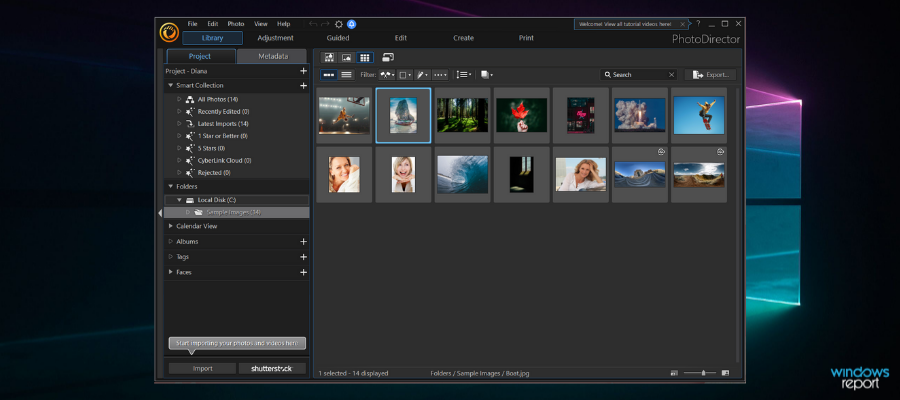Open the Help menu
The image size is (900, 400).
pos(284,24)
